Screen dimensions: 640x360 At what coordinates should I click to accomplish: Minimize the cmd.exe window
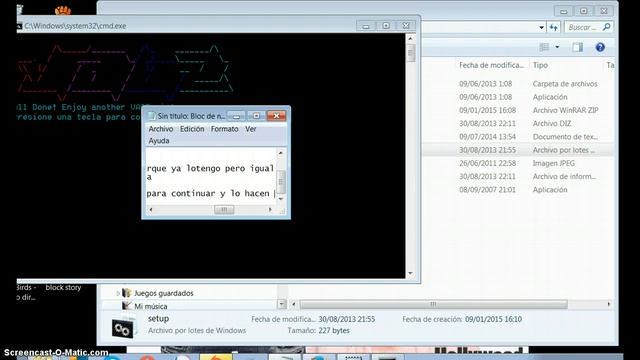click(366, 26)
